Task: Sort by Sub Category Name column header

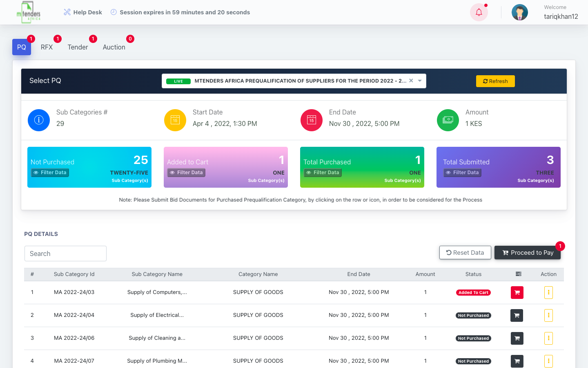Action: (157, 274)
